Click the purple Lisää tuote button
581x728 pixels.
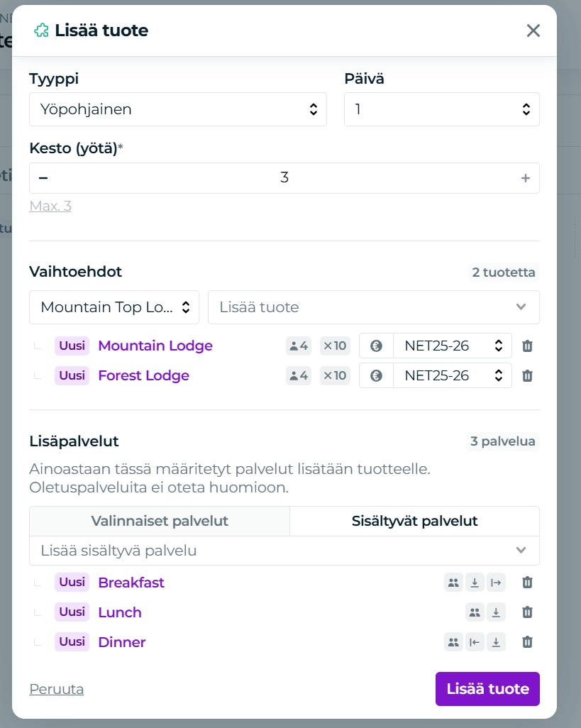coord(488,689)
